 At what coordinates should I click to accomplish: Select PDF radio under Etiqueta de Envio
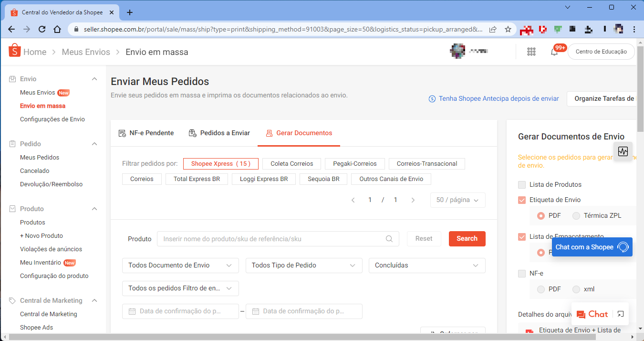point(541,216)
